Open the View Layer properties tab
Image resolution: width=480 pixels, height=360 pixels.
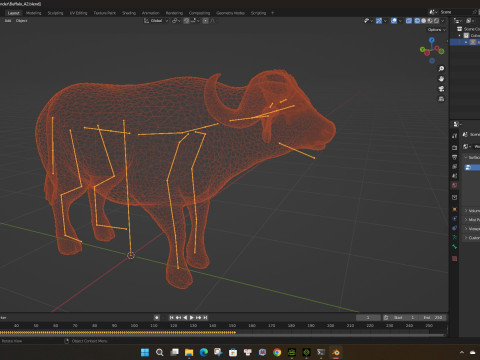(454, 166)
